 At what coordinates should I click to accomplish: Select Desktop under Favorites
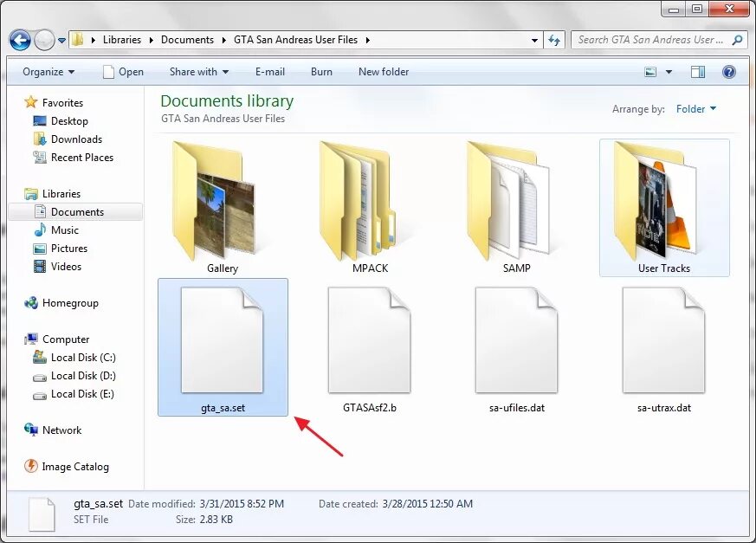pyautogui.click(x=61, y=121)
